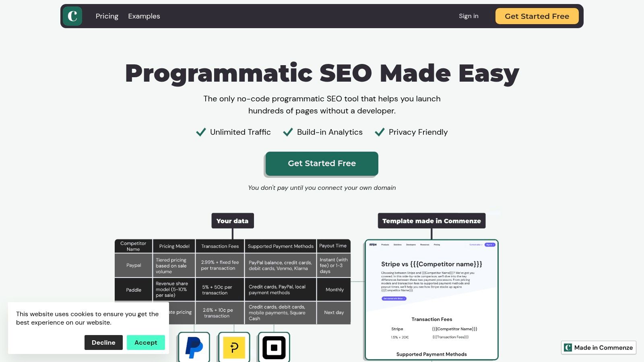Click the Privacy Friendly text
This screenshot has width=644, height=362.
(x=418, y=132)
